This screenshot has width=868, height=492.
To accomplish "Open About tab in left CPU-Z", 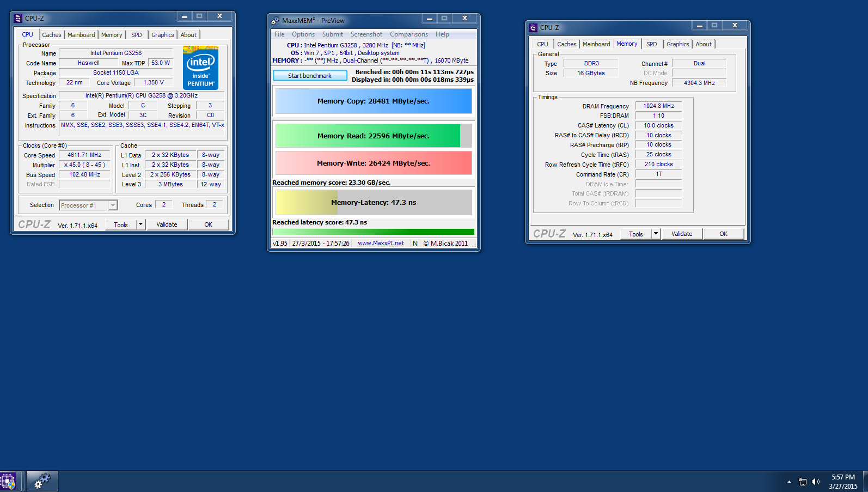I will (x=188, y=35).
